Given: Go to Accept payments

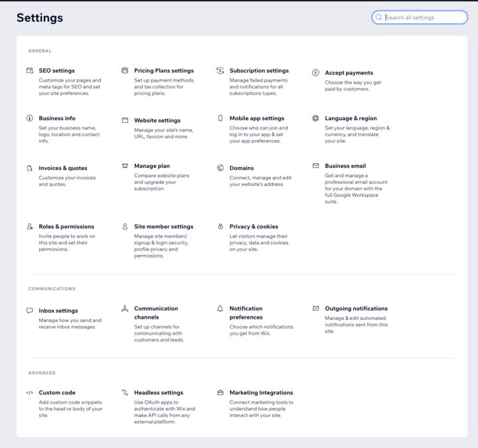Looking at the screenshot, I should [x=349, y=73].
